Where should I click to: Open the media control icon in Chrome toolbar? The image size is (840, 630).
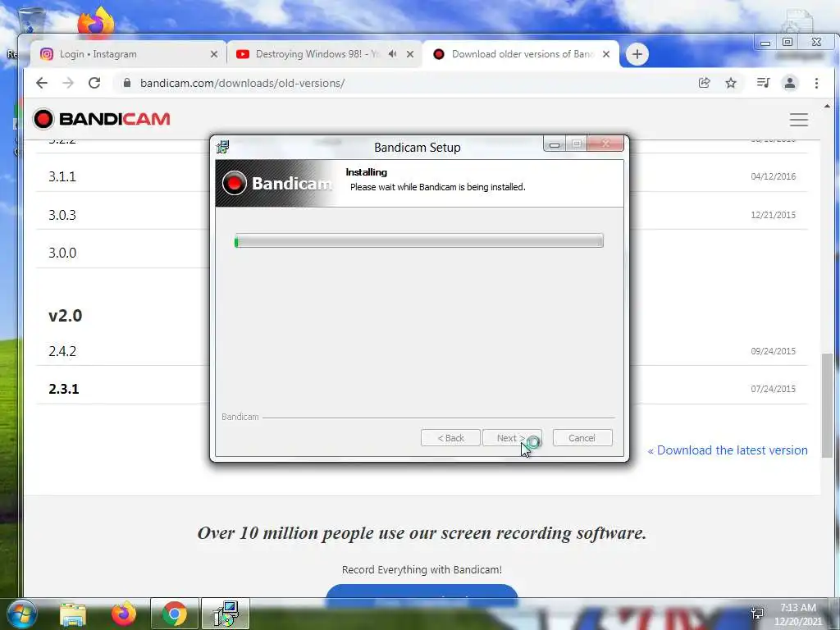click(763, 83)
